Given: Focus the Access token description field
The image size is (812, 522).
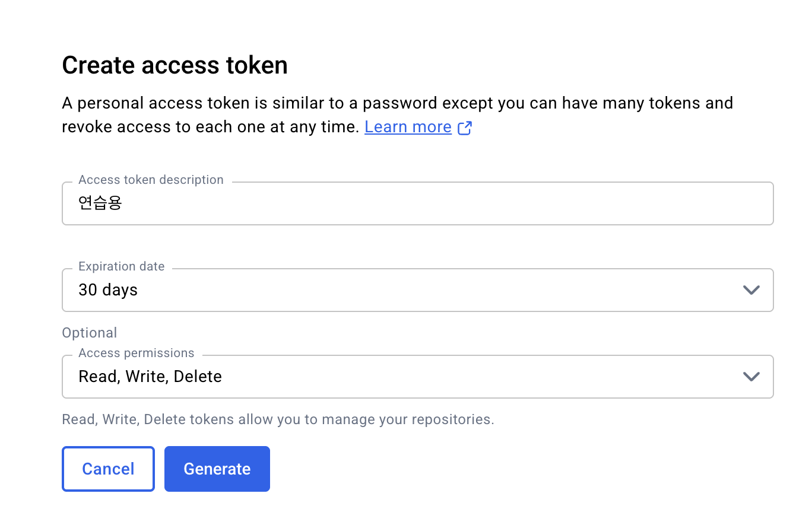Looking at the screenshot, I should click(x=418, y=203).
